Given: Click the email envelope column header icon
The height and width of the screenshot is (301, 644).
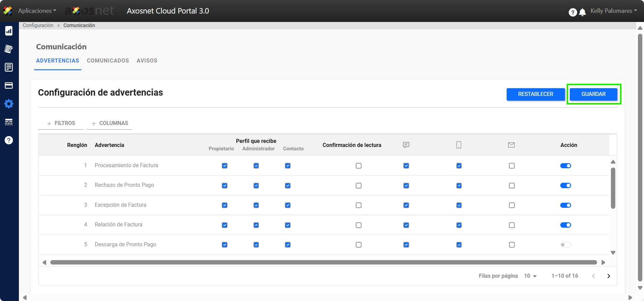Looking at the screenshot, I should pyautogui.click(x=511, y=145).
